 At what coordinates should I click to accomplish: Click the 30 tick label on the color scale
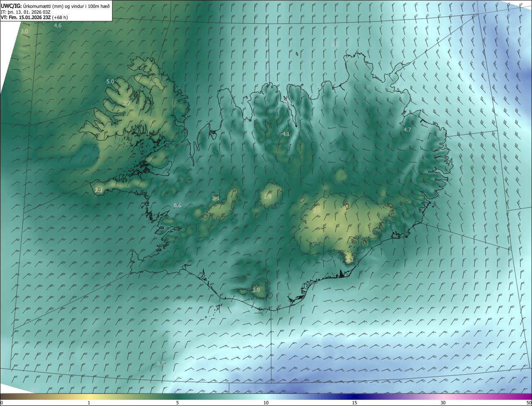pos(443,403)
